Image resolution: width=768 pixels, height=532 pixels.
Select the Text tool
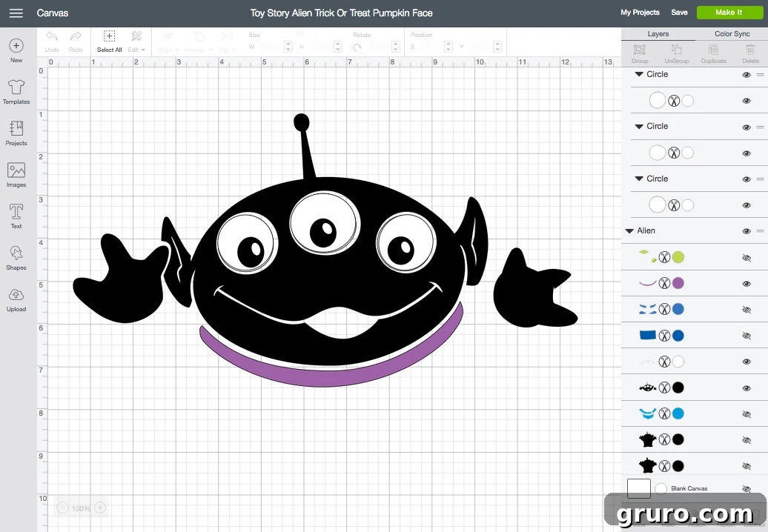(x=16, y=211)
